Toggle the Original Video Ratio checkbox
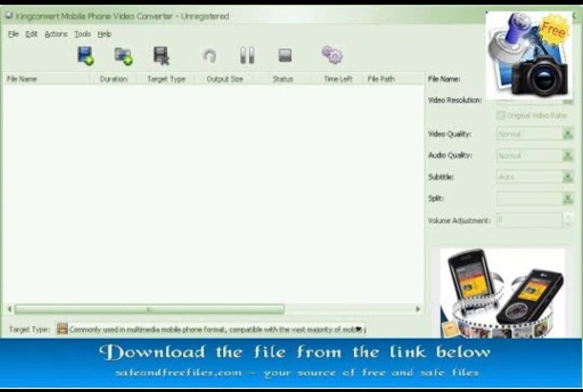This screenshot has width=583, height=392. click(501, 115)
